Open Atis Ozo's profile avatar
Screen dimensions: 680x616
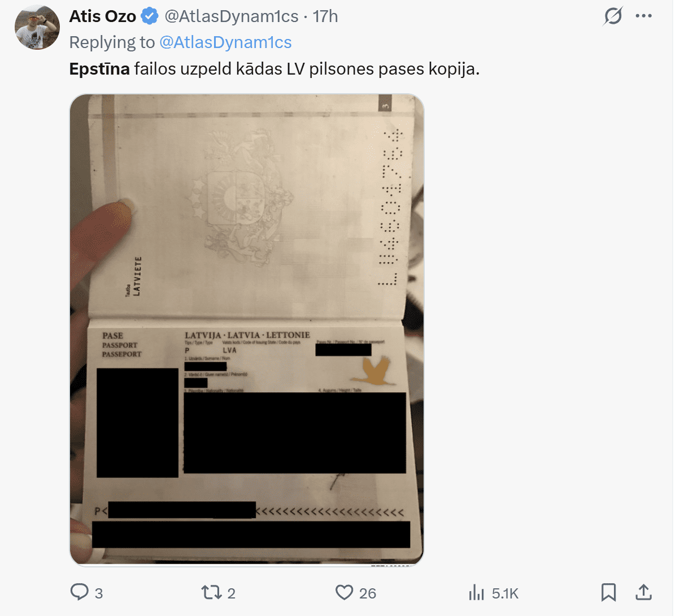coord(37,27)
